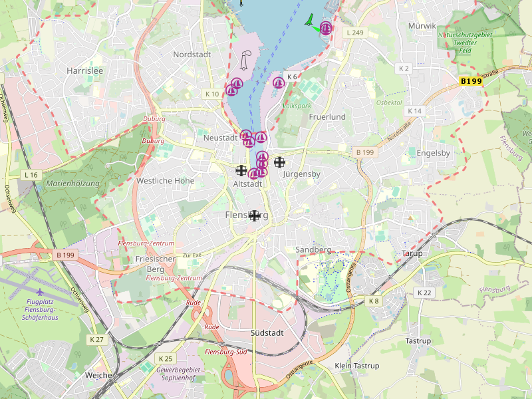
Task: Click the church cross icon over Flensburg label
Action: click(x=254, y=215)
